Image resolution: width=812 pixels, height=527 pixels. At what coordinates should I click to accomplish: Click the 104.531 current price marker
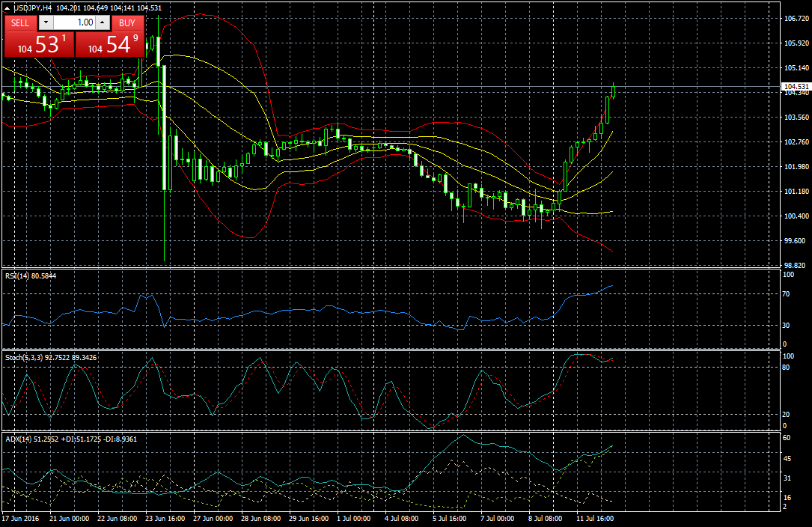[796, 87]
